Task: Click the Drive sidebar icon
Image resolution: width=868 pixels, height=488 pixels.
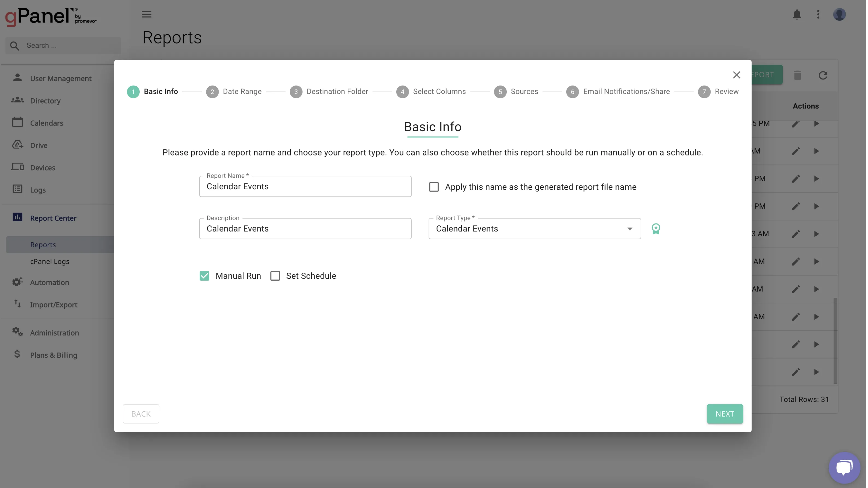Action: (x=17, y=145)
